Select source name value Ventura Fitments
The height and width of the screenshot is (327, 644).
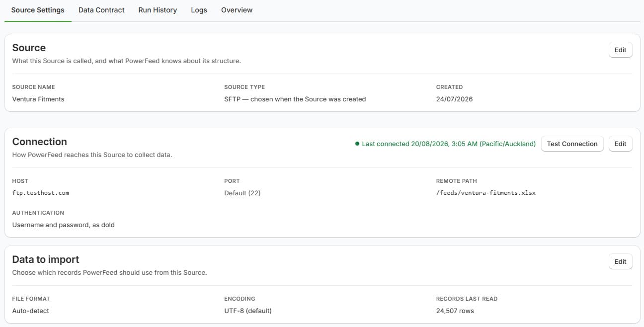tap(38, 99)
